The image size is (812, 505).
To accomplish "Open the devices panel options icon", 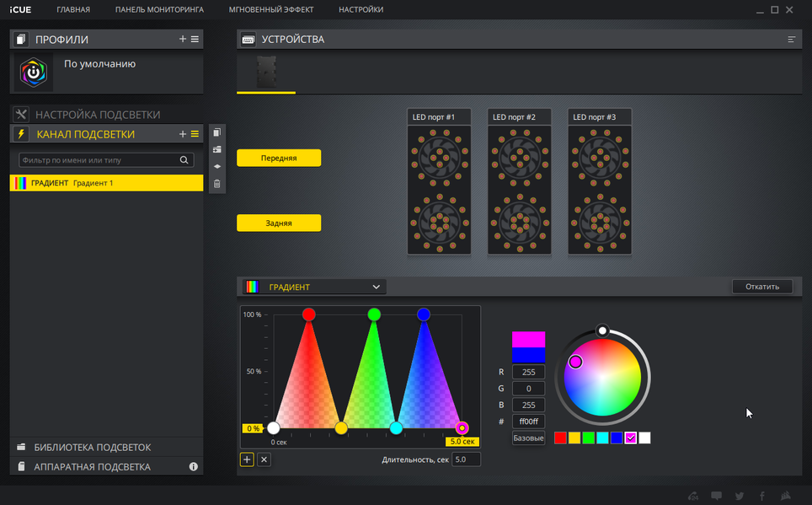I will pyautogui.click(x=791, y=40).
